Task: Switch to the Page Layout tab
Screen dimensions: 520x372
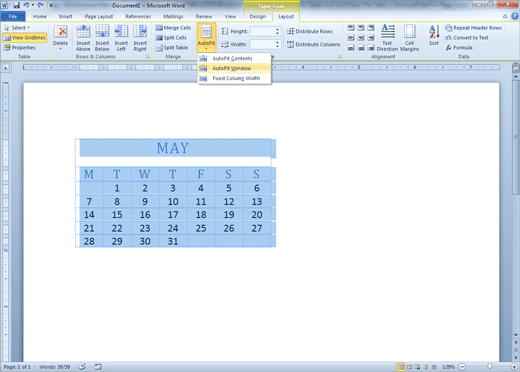Action: tap(99, 16)
